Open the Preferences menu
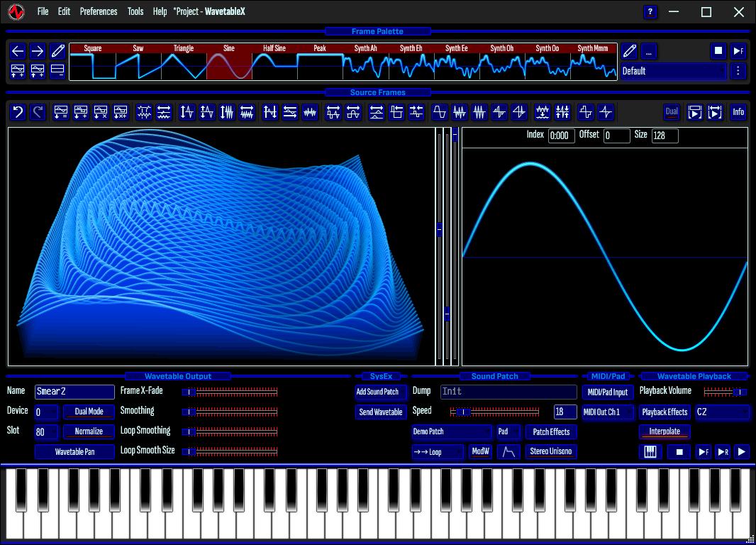The height and width of the screenshot is (545, 756). coord(99,11)
